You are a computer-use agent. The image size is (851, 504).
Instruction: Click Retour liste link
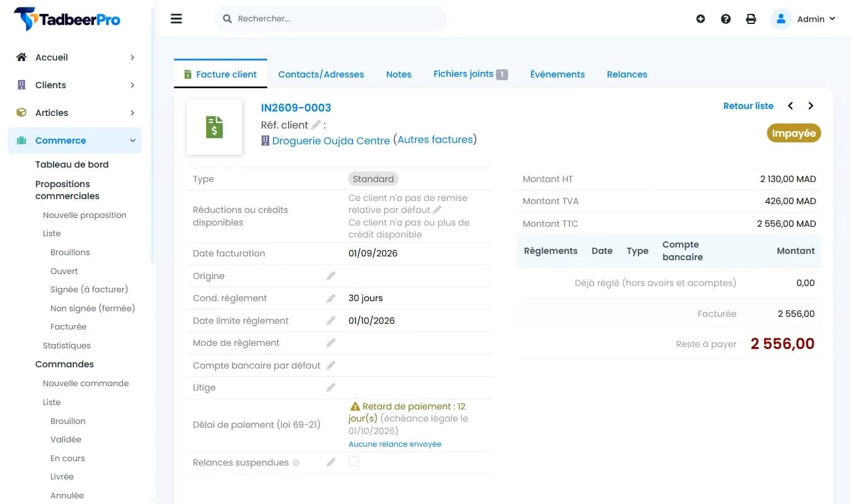(x=748, y=106)
